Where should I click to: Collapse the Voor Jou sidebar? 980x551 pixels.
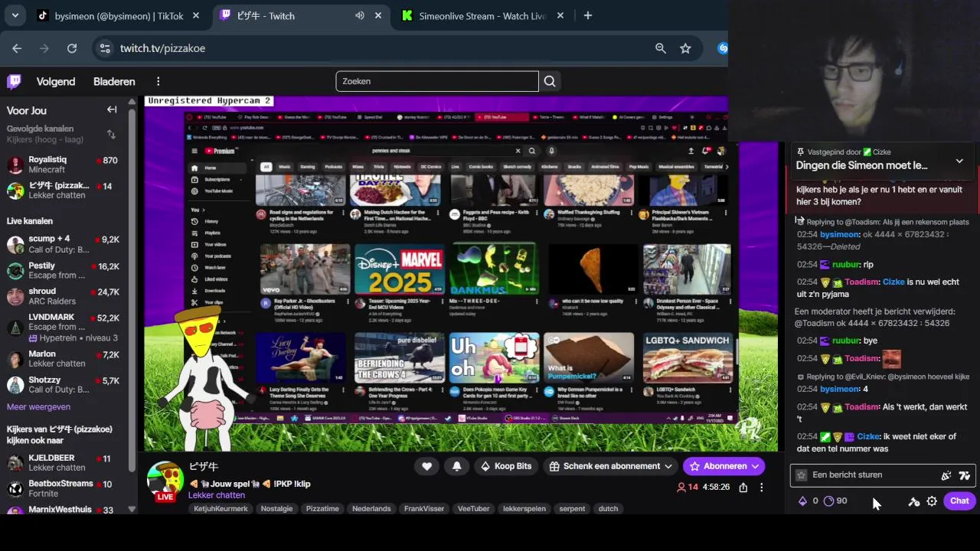click(x=112, y=109)
